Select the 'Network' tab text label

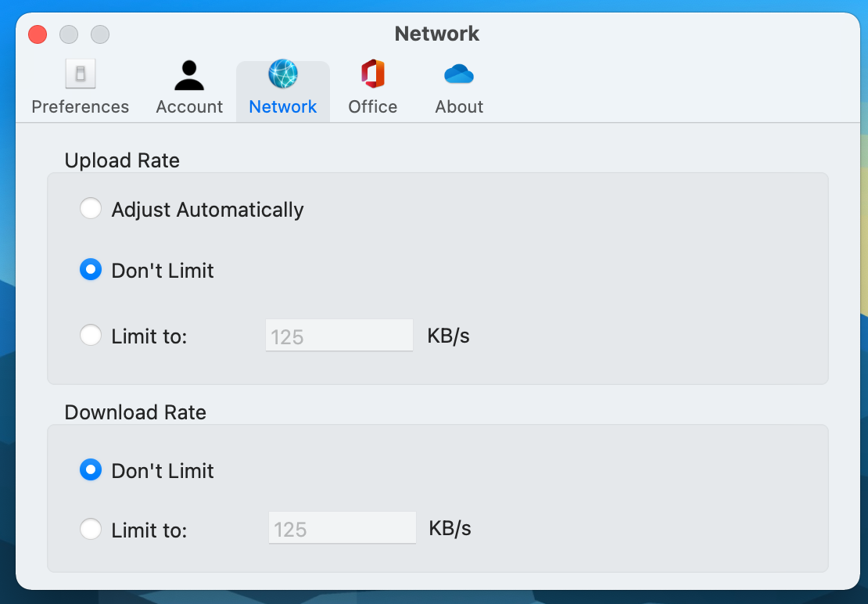coord(283,106)
